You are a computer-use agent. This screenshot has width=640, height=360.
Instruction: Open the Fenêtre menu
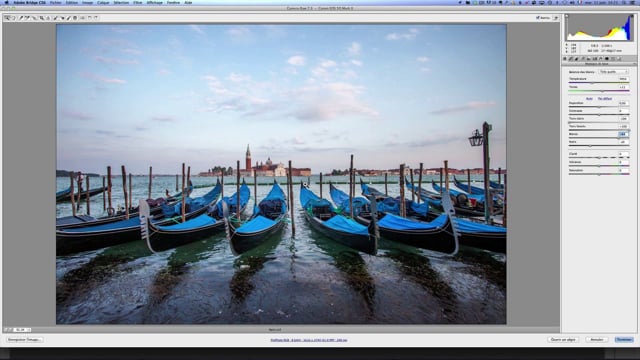tap(173, 2)
